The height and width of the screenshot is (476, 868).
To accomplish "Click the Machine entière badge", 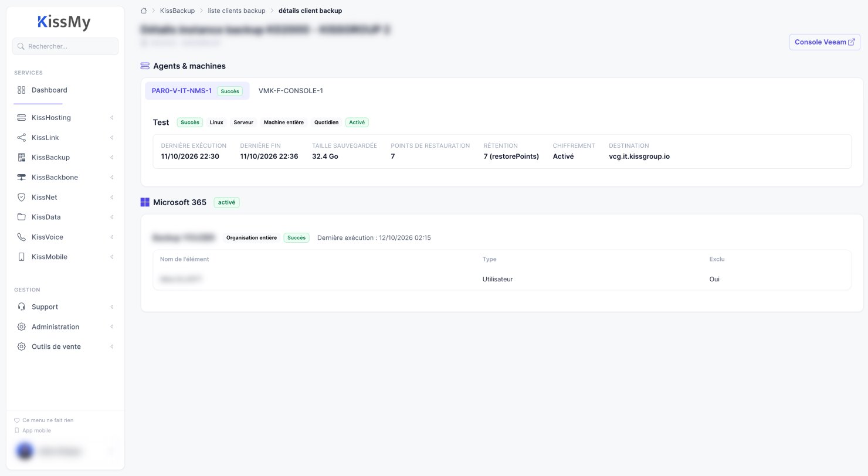I will tap(284, 123).
